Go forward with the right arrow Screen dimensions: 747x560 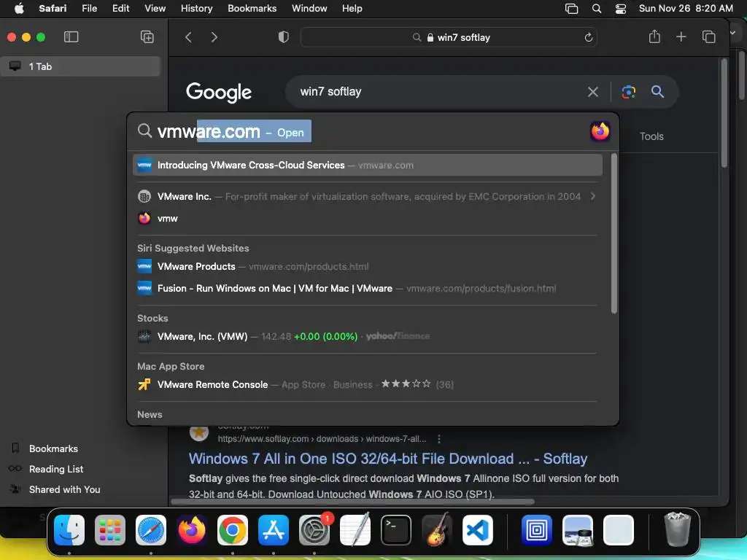pos(214,37)
